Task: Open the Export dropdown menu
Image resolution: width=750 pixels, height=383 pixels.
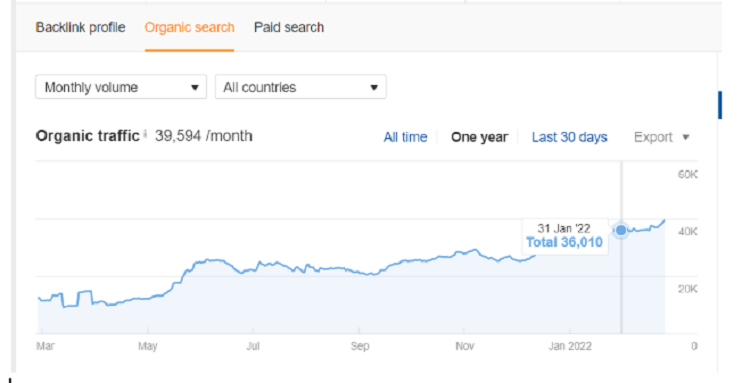Action: coord(662,137)
